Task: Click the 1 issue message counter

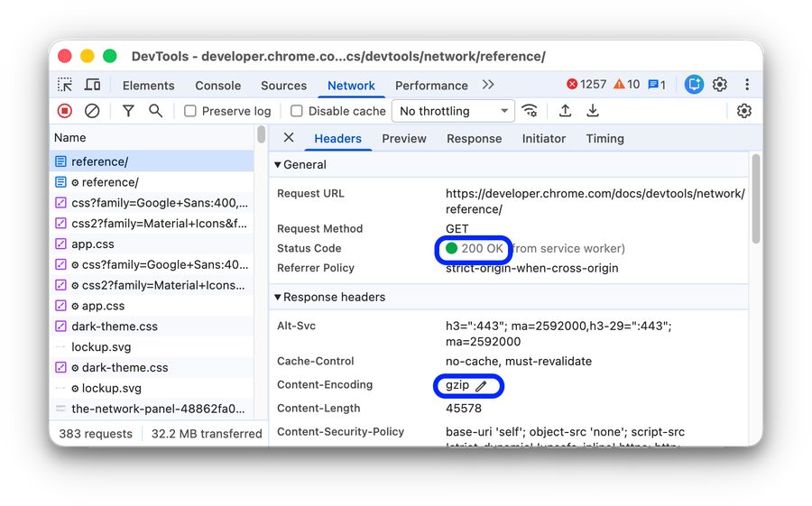Action: [x=657, y=85]
